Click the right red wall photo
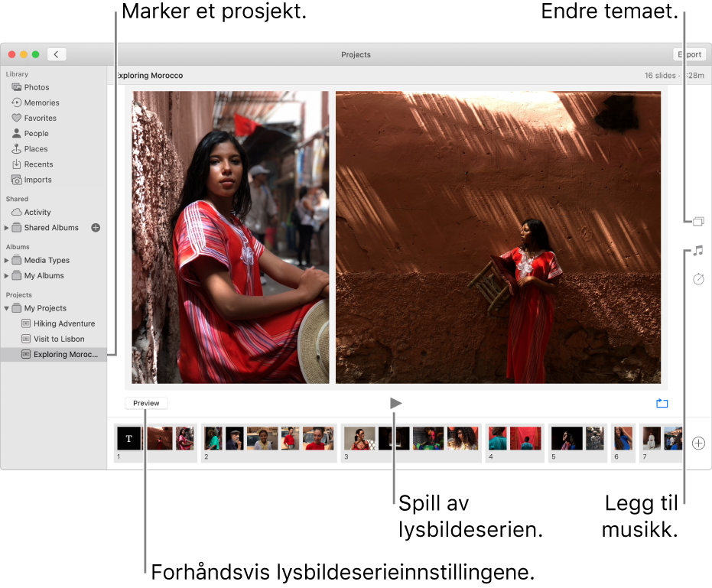Image resolution: width=712 pixels, height=588 pixels. pos(498,238)
